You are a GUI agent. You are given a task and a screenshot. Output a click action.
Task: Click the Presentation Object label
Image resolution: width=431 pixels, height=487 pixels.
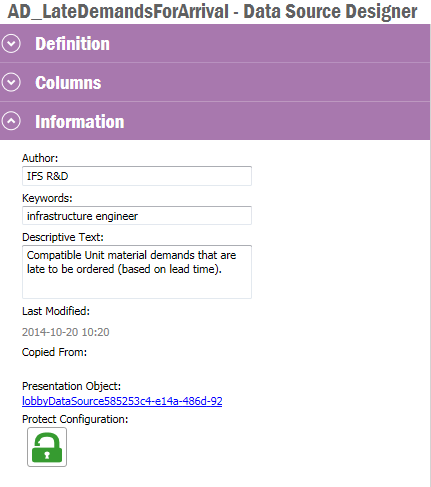[x=71, y=386]
